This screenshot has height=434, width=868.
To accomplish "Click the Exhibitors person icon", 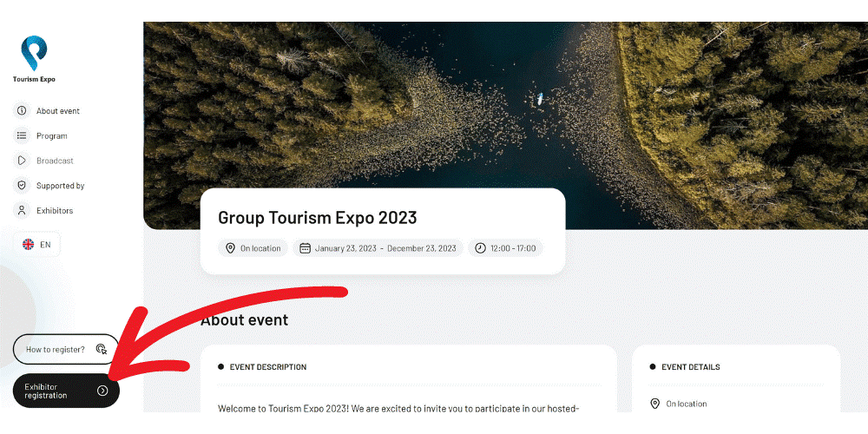I will pos(22,210).
